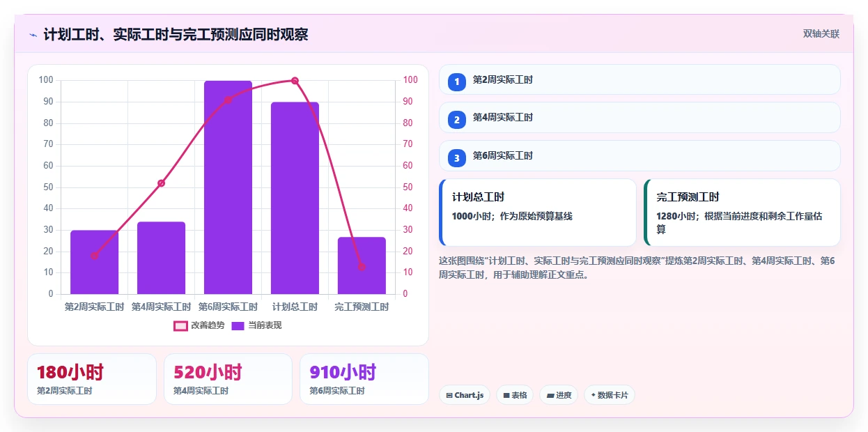Open the 完工预测工时 info card
This screenshot has width=868, height=432.
pyautogui.click(x=742, y=213)
